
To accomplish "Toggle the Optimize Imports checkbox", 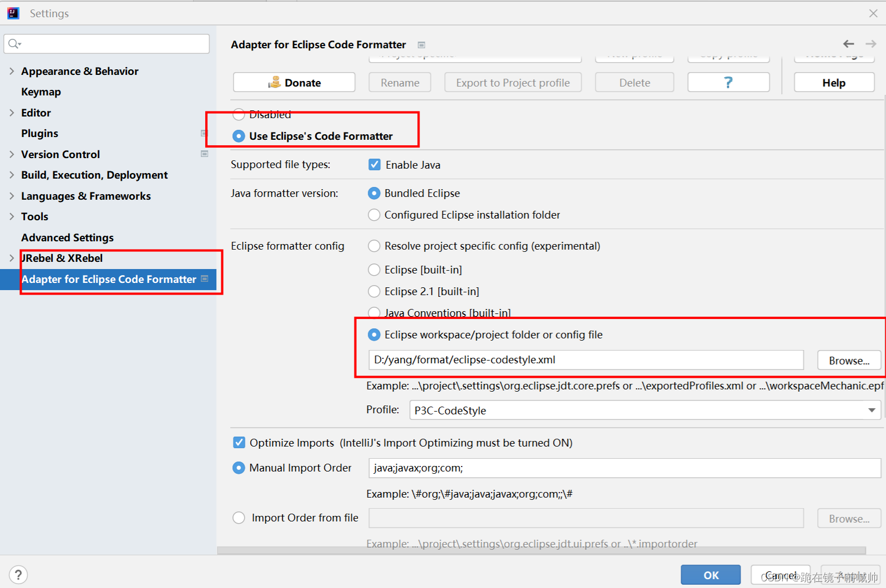I will [239, 443].
